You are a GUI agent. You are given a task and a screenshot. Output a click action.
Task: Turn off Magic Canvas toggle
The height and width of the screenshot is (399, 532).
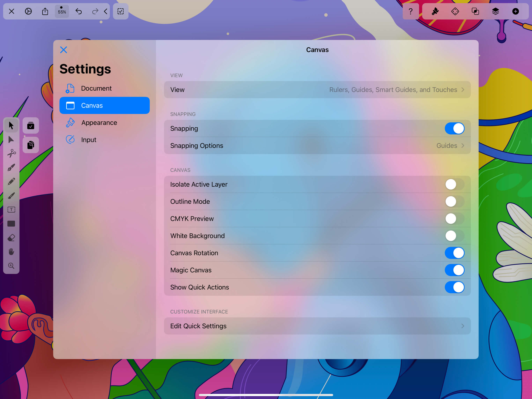454,270
